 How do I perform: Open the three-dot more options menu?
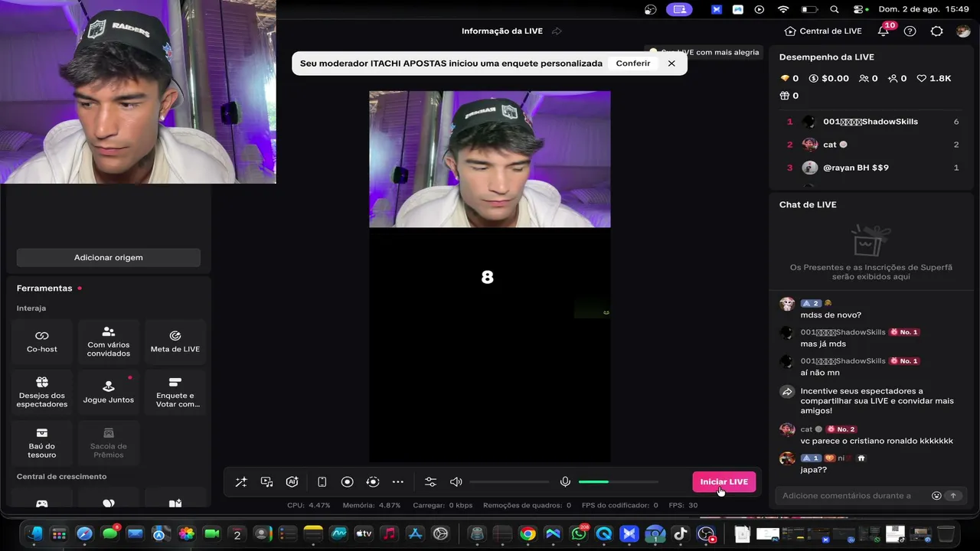pos(398,482)
